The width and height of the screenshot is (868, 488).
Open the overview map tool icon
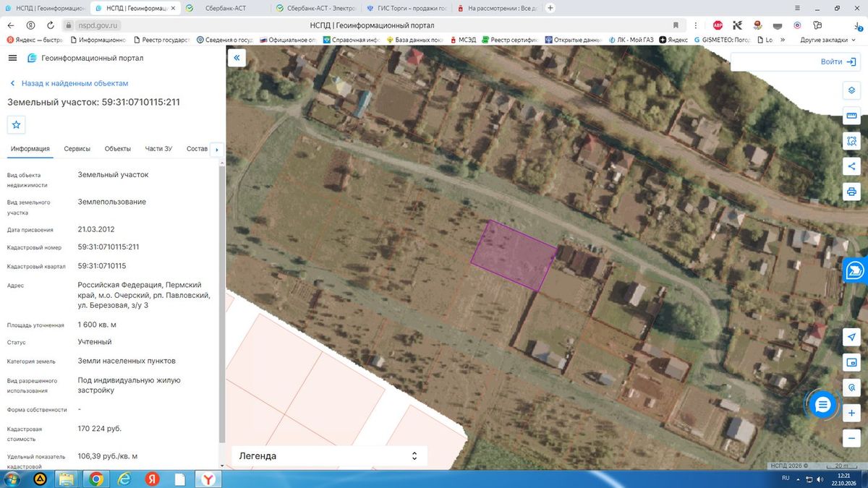pos(851,362)
